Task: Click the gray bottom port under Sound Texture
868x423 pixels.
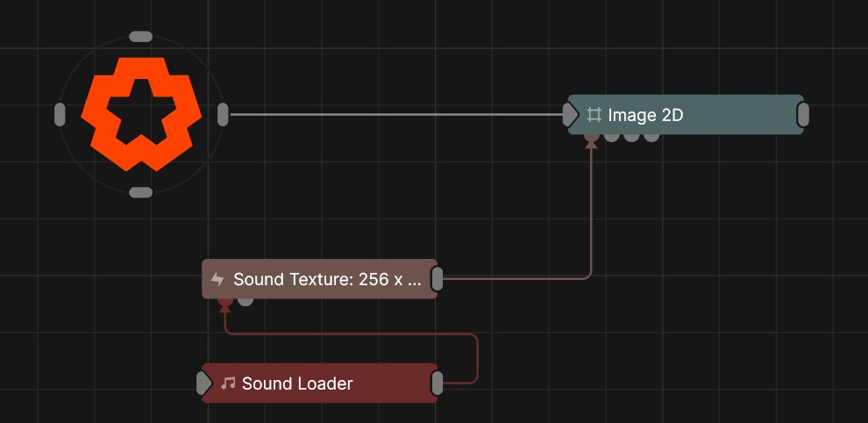Action: 245,301
